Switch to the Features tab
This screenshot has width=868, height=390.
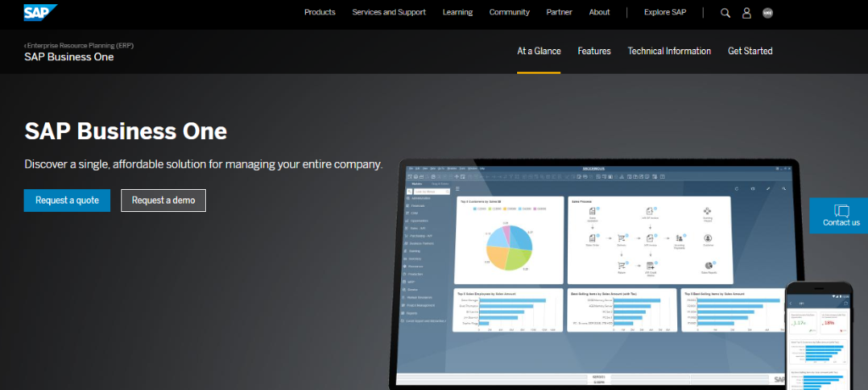point(594,51)
